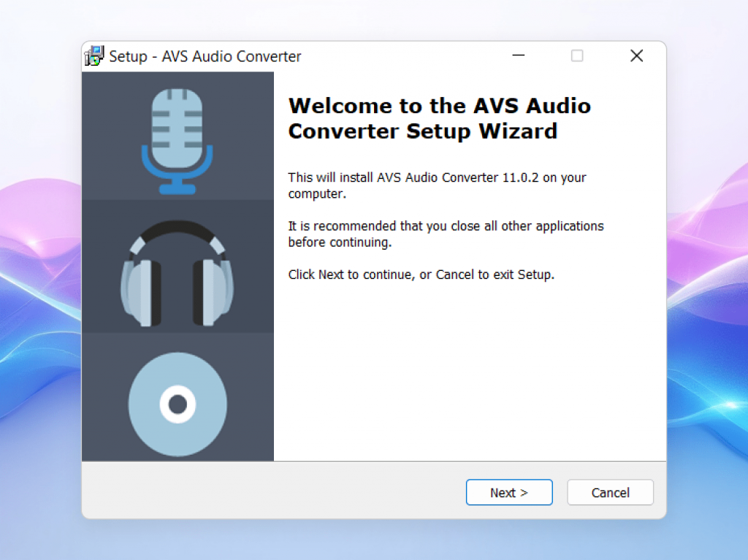This screenshot has width=748, height=560.
Task: Click the "Setup - AVS Audio Converter" window title
Action: tap(205, 56)
